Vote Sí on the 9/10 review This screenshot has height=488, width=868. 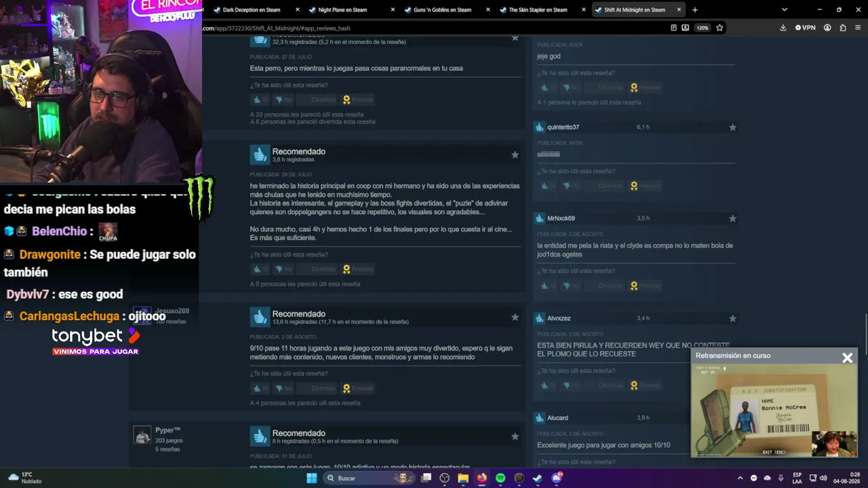[x=260, y=388]
